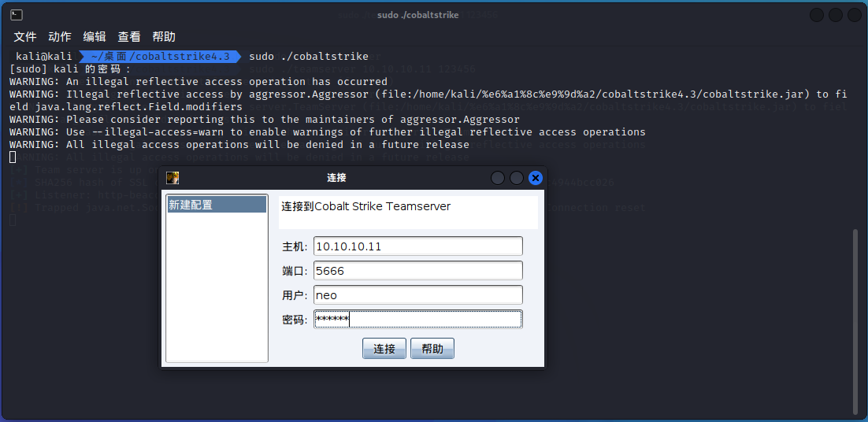This screenshot has width=868, height=422.
Task: Click the 'sudo ./cobaltstrike' command text in the terminal
Action: [x=308, y=57]
